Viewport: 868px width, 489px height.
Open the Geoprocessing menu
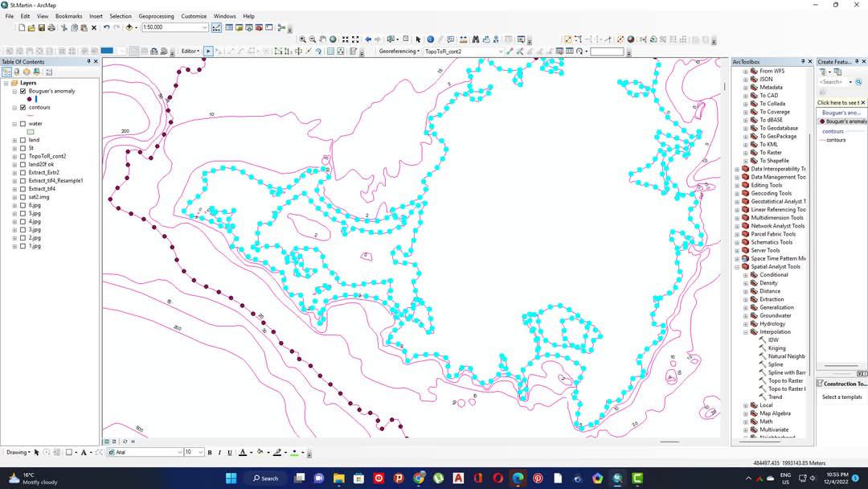pyautogui.click(x=156, y=16)
